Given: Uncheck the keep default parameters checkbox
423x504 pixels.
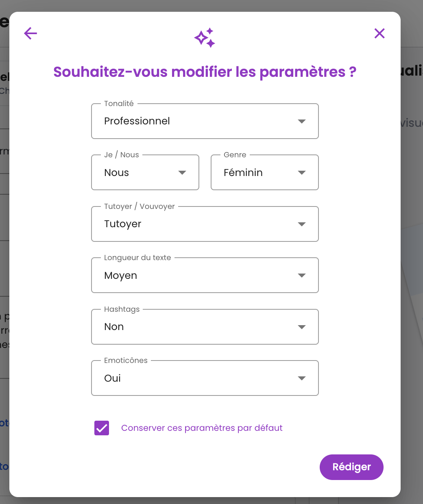Looking at the screenshot, I should coord(102,428).
